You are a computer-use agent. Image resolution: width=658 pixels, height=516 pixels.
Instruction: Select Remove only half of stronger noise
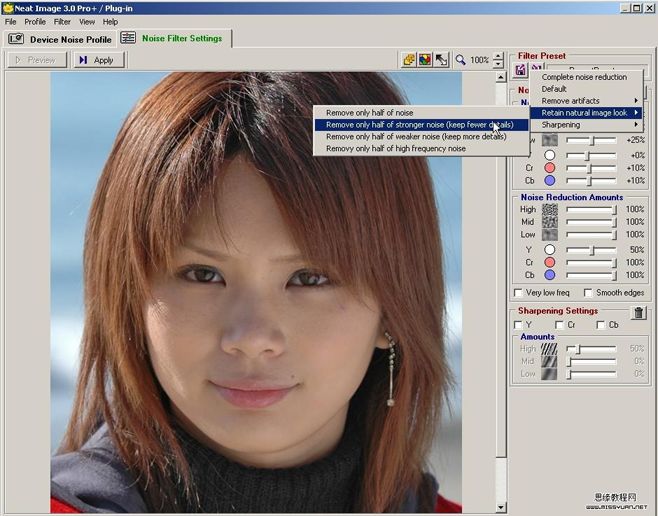[421, 125]
